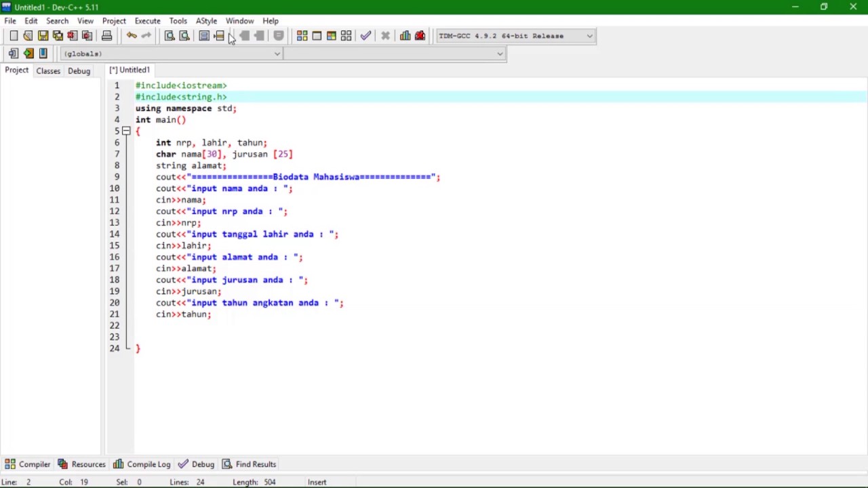Click the "Length: 504" status entry
868x488 pixels.
click(254, 482)
